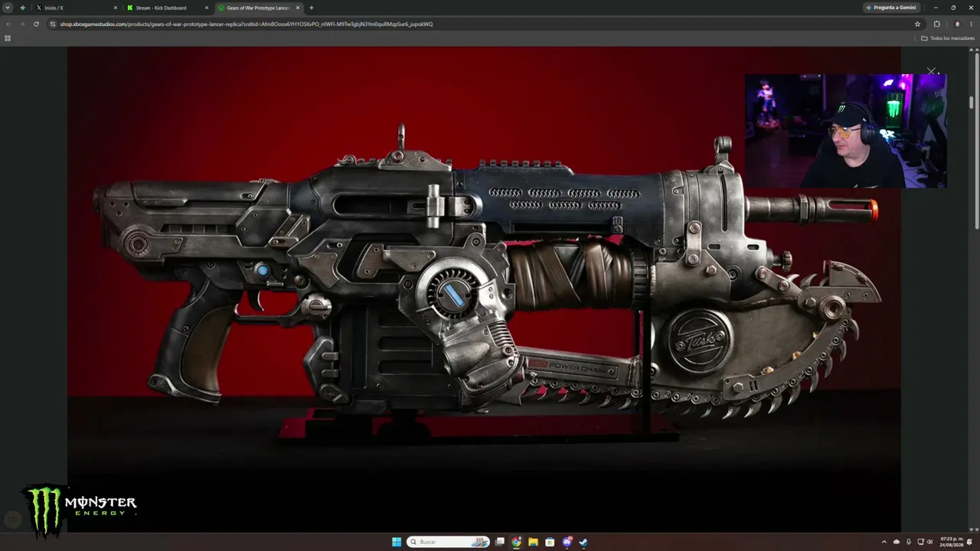Close the Gears of War Prototype Lancer tab
The height and width of the screenshot is (551, 980).
click(299, 8)
